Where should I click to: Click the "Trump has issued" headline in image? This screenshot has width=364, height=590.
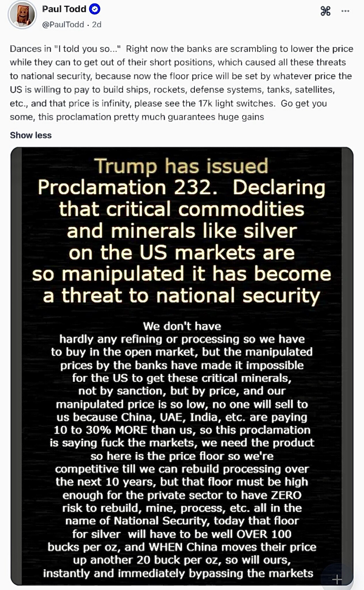(182, 166)
